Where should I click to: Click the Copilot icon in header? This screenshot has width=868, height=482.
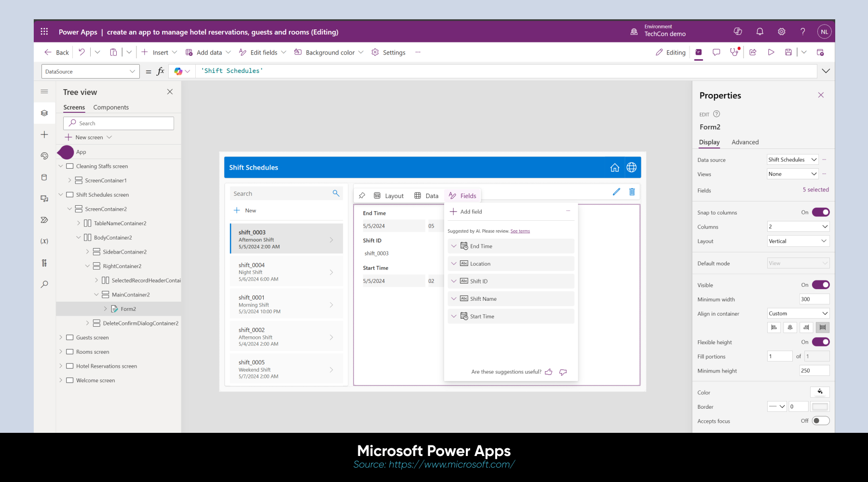point(738,31)
